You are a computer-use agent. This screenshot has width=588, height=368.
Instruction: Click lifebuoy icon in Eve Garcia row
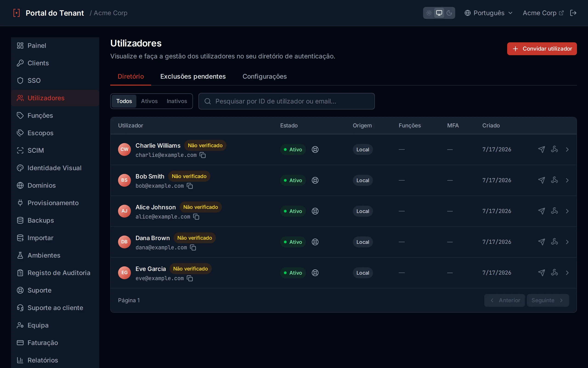coord(315,273)
